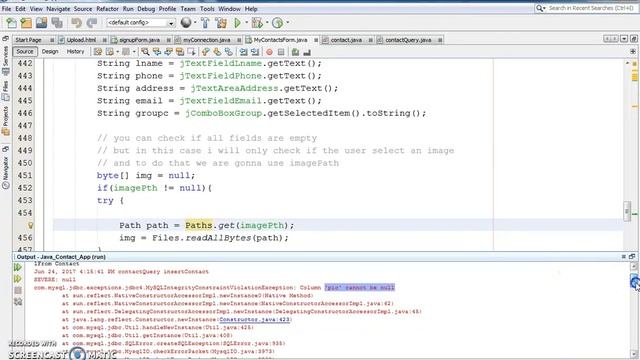The image size is (640, 360).
Task: Click the Build Project hammer icon
Action: click(205, 23)
